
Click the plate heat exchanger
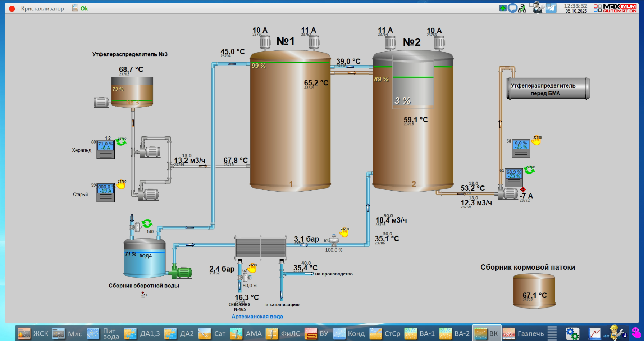pos(261,247)
